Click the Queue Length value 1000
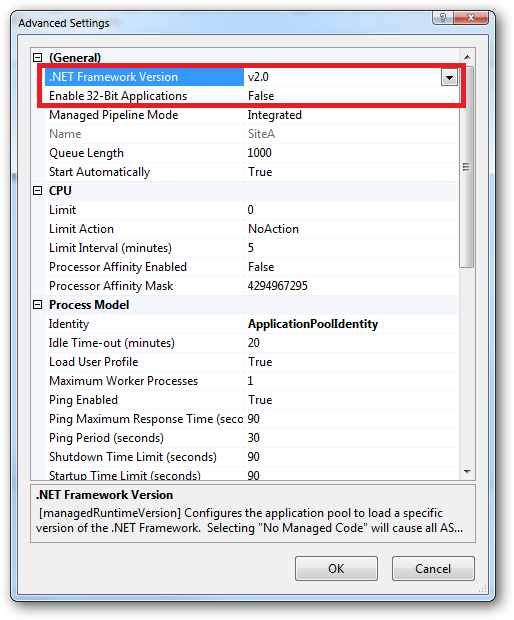Image resolution: width=514 pixels, height=620 pixels. 259,153
